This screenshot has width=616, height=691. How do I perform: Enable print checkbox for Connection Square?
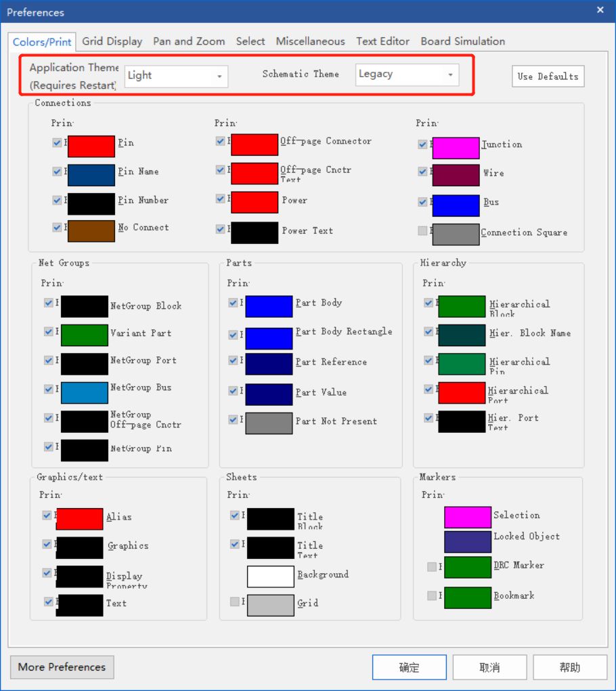pyautogui.click(x=422, y=230)
